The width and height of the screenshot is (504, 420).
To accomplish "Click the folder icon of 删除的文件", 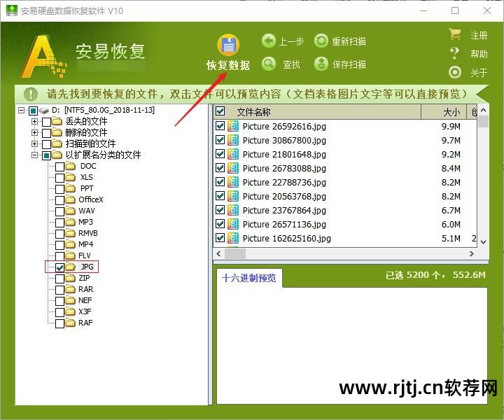I will coord(57,132).
